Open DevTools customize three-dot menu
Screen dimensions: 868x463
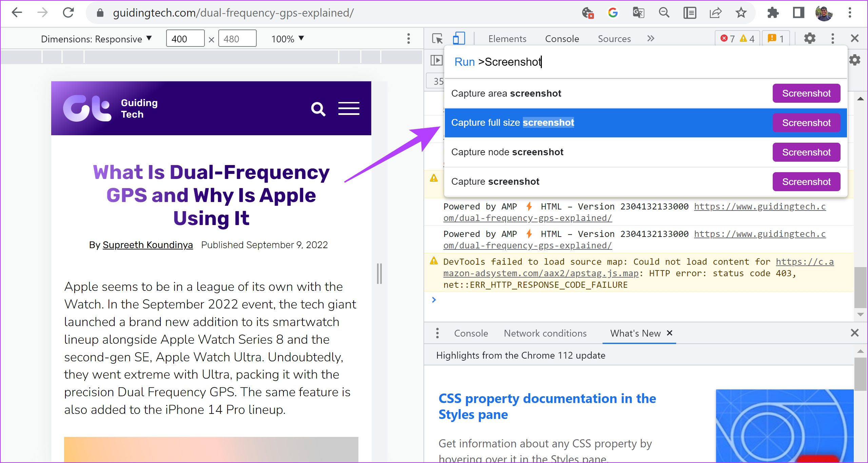pos(832,38)
